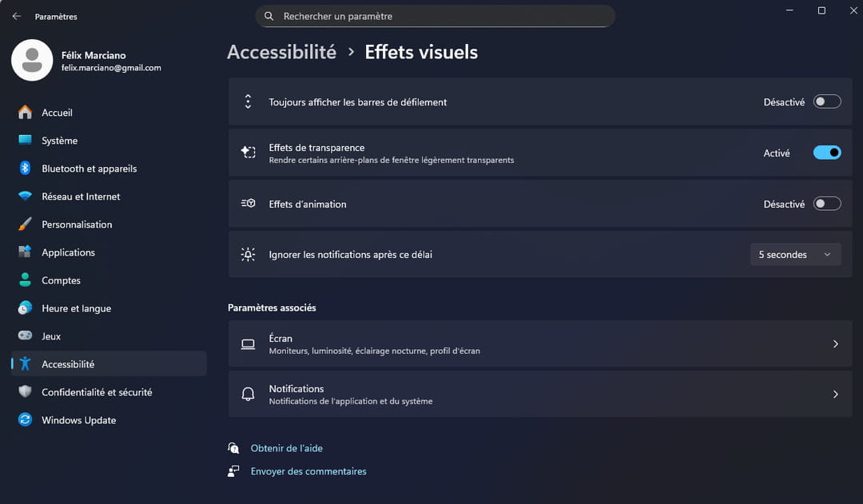Click the Bluetooth et appareils icon
Image resolution: width=863 pixels, height=504 pixels.
(25, 169)
